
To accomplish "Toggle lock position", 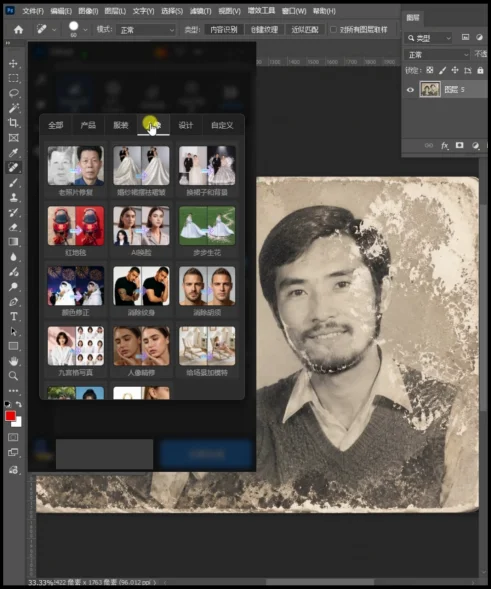I will pyautogui.click(x=455, y=70).
